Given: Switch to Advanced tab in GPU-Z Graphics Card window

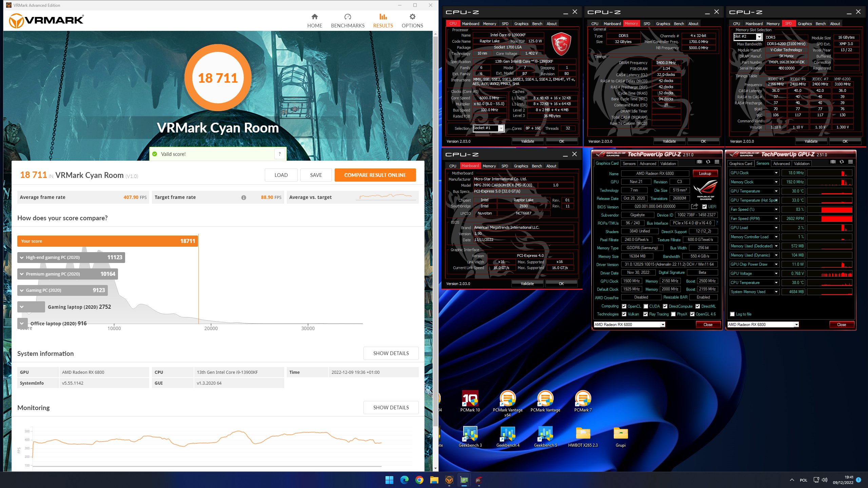Looking at the screenshot, I should [648, 164].
